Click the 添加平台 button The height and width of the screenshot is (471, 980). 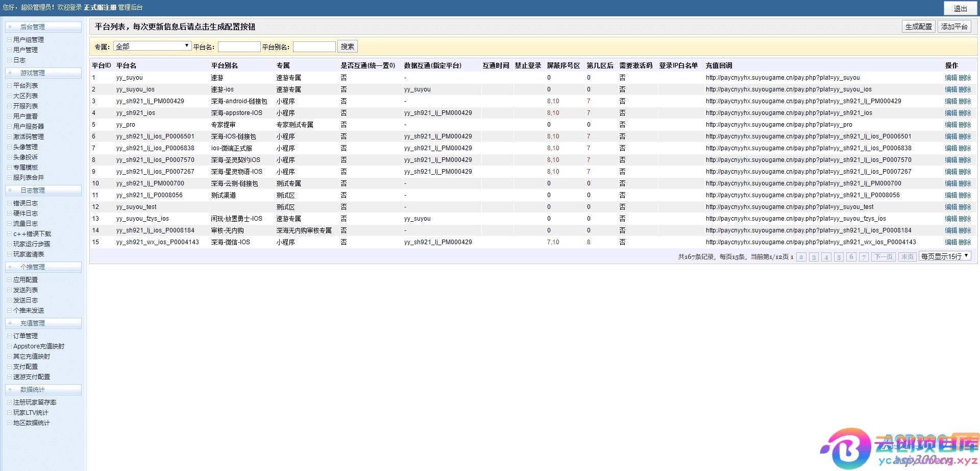click(x=954, y=27)
